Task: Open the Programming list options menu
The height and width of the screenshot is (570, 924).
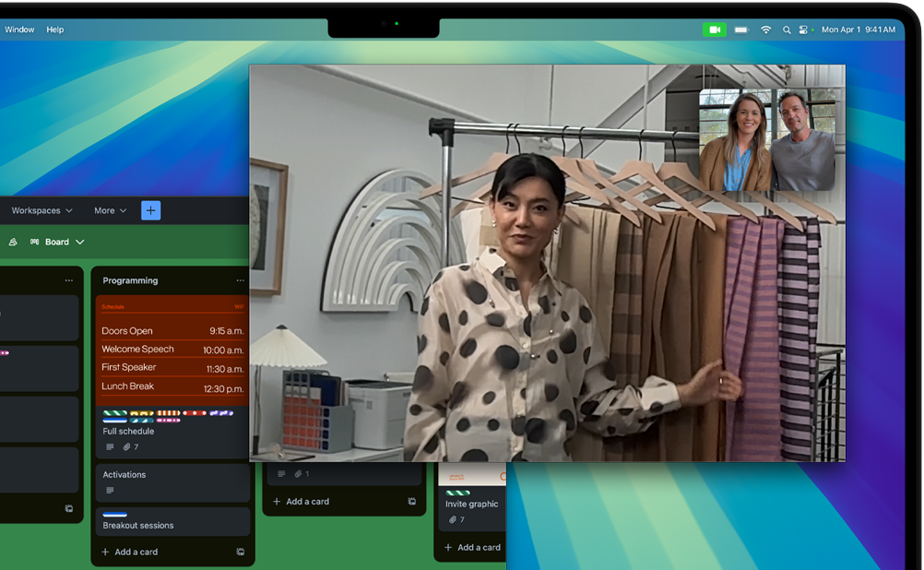Action: pyautogui.click(x=240, y=280)
